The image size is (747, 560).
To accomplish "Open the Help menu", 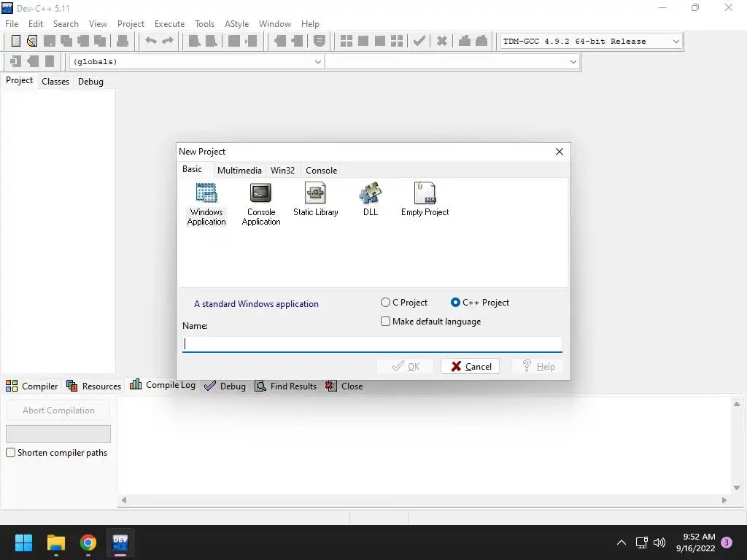I will tap(310, 24).
